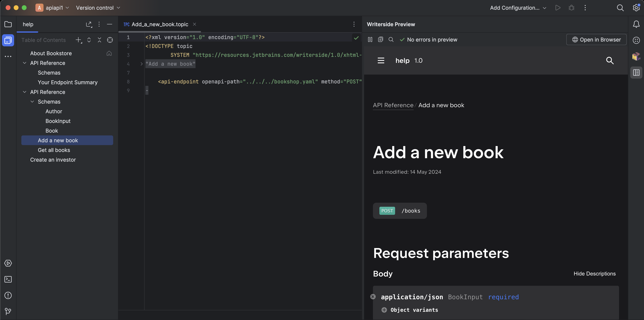The height and width of the screenshot is (320, 644).
Task: Open the preview hamburger navigation menu
Action: (x=381, y=60)
